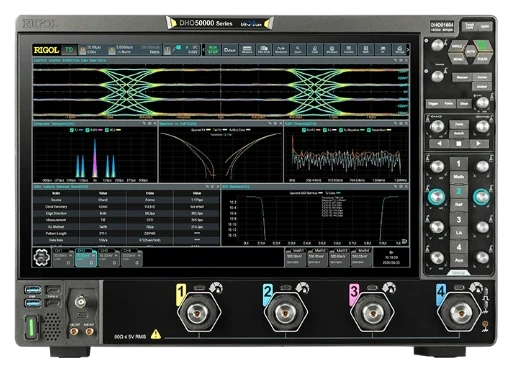This screenshot has width=512, height=372.
Task: Push the channel 1 key on front panel
Action: 459,164
